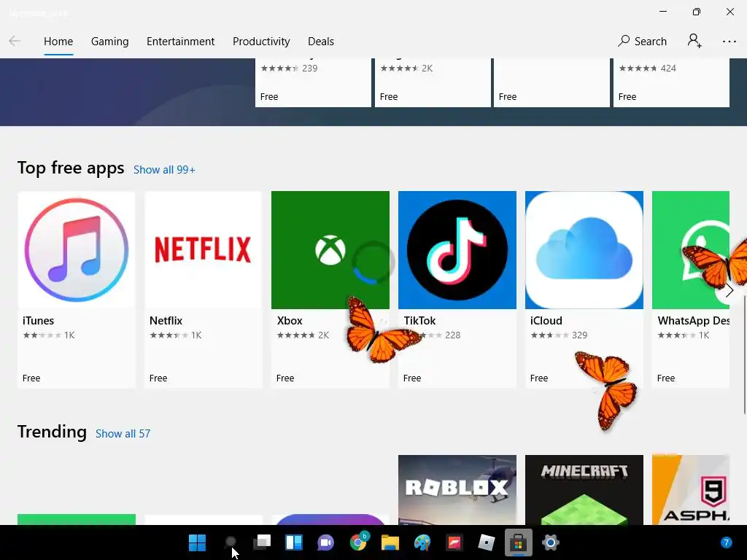
Task: Open taskbar Search icon
Action: pyautogui.click(x=230, y=542)
